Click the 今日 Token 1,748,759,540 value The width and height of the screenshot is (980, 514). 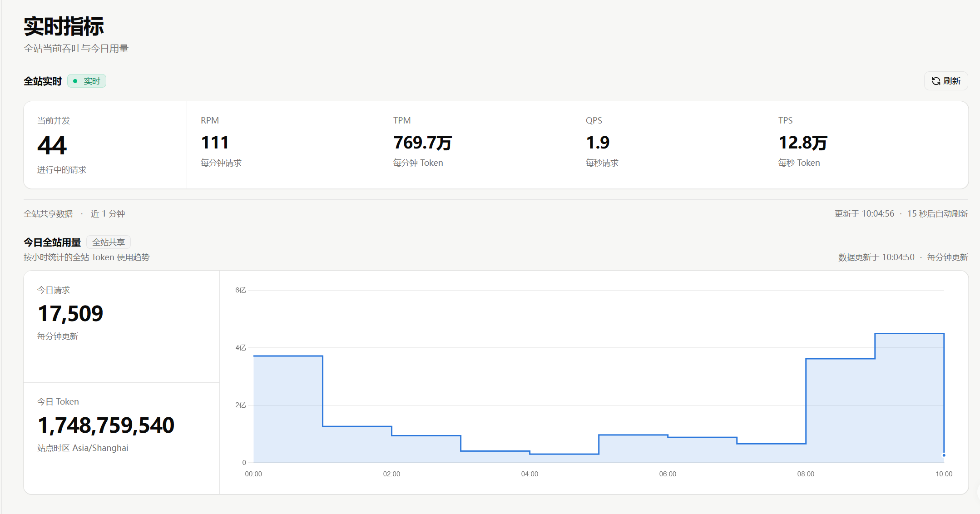pos(106,425)
